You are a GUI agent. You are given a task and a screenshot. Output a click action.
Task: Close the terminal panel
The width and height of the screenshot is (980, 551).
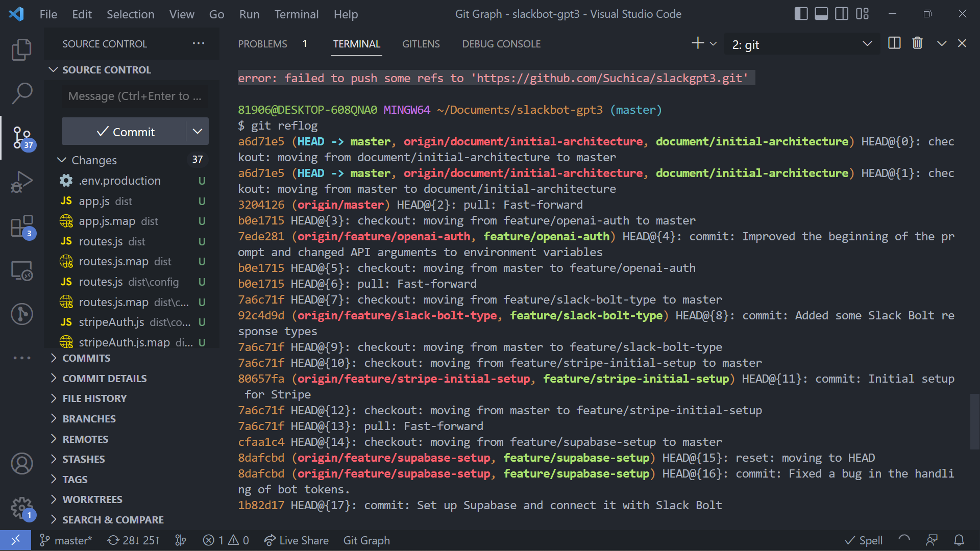click(962, 43)
